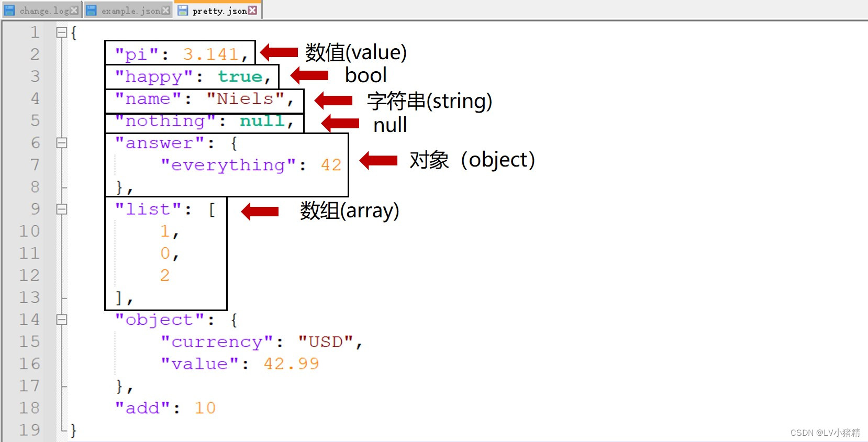
Task: Click the "pi" key text
Action: pyautogui.click(x=137, y=54)
